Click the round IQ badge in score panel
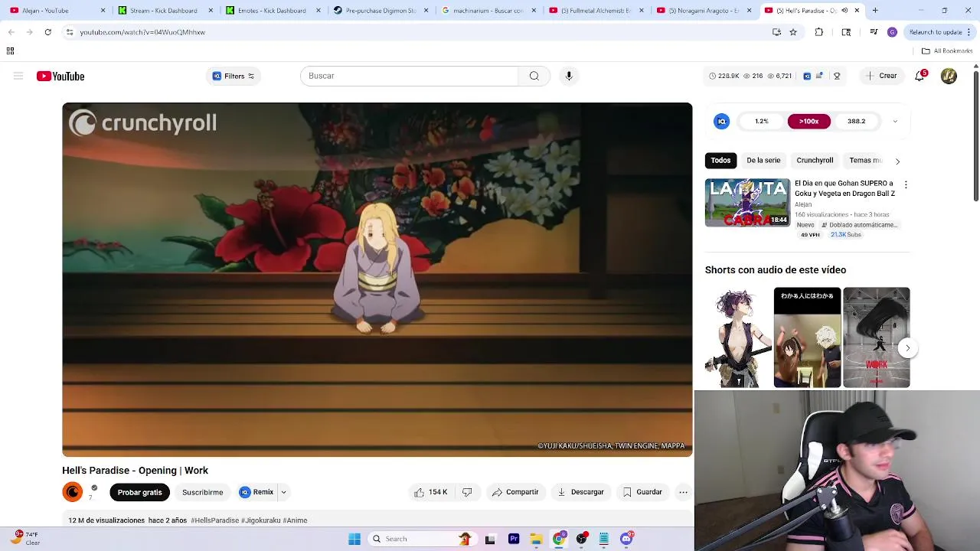Viewport: 980px width, 551px height. pos(721,121)
